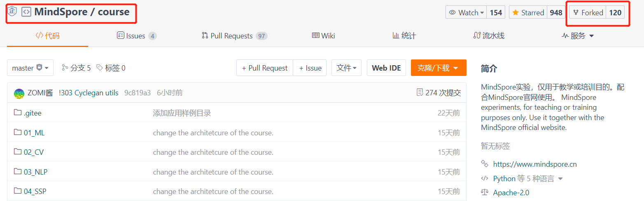Go to the Wiki tab

(x=323, y=36)
